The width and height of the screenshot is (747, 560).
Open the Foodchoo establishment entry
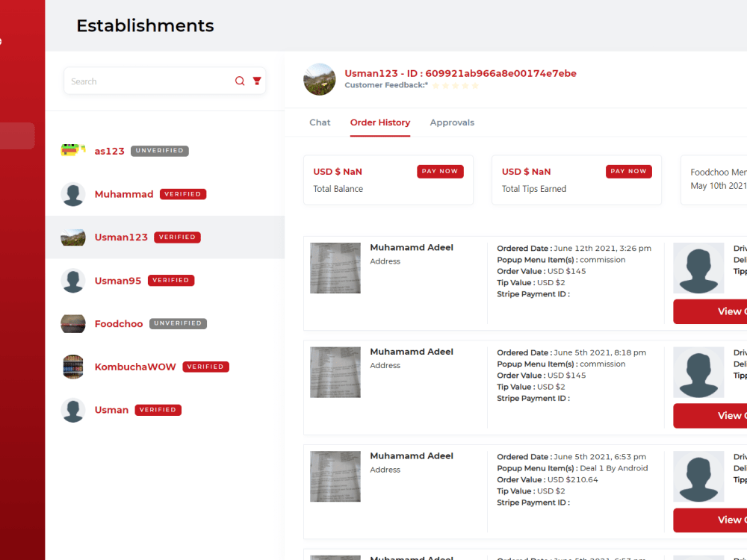(x=165, y=324)
